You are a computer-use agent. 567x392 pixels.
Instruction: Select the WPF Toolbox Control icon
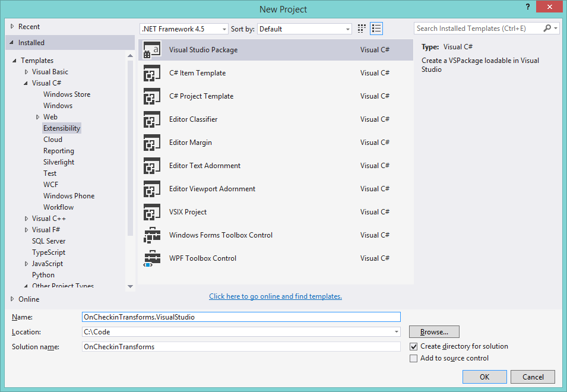pos(153,258)
